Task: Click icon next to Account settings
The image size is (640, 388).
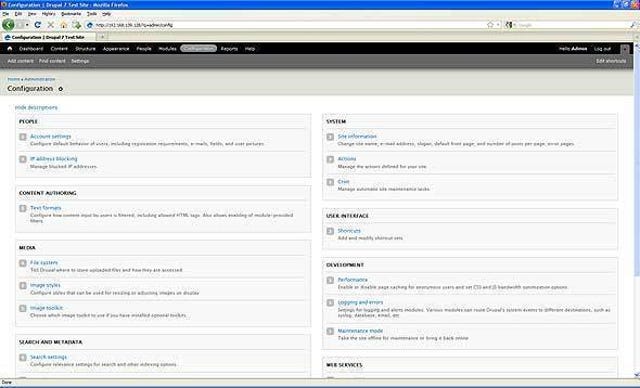Action: pos(23,137)
